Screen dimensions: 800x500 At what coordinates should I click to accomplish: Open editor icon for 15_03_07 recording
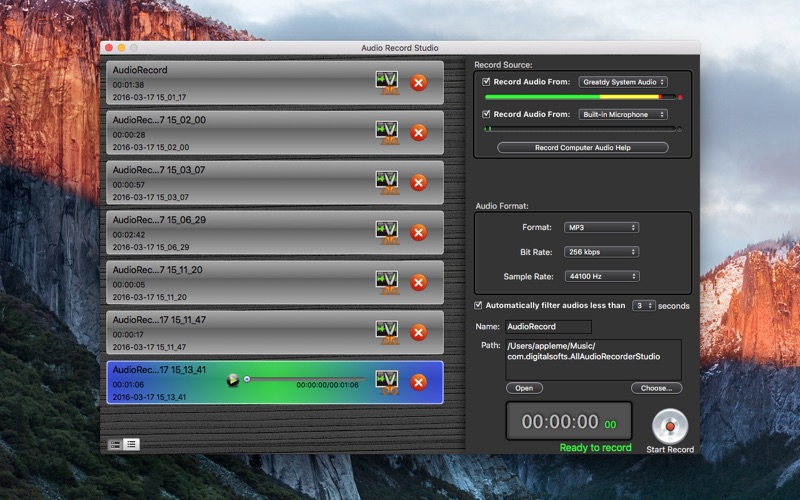click(387, 183)
